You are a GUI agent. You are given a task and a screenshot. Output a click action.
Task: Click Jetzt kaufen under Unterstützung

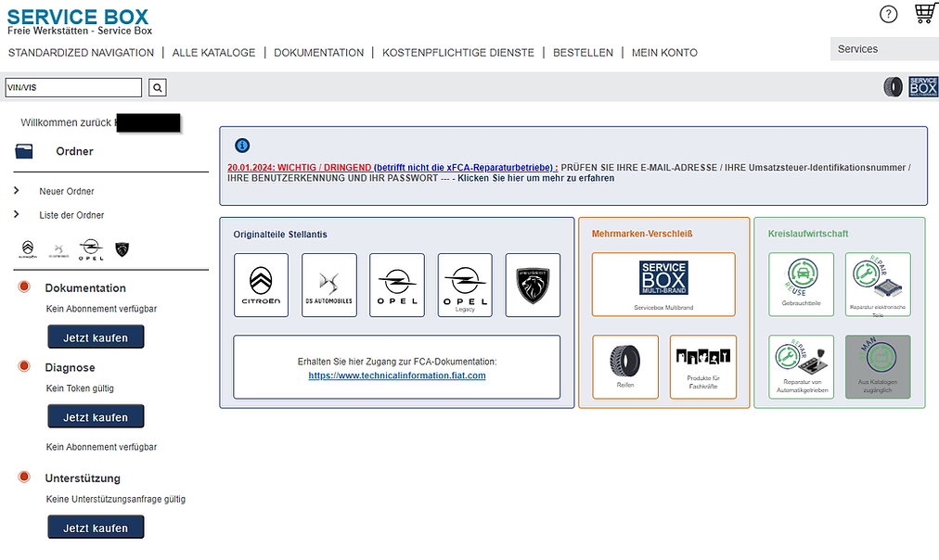96,528
